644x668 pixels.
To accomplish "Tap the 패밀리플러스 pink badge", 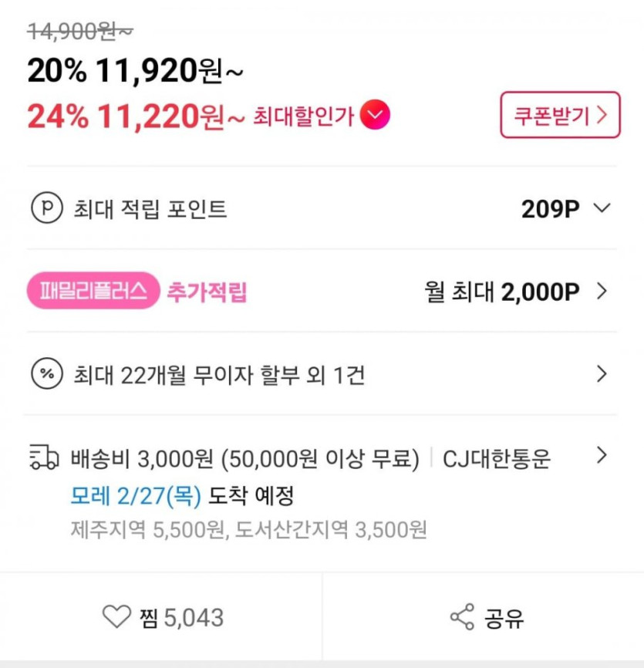I will coord(93,292).
